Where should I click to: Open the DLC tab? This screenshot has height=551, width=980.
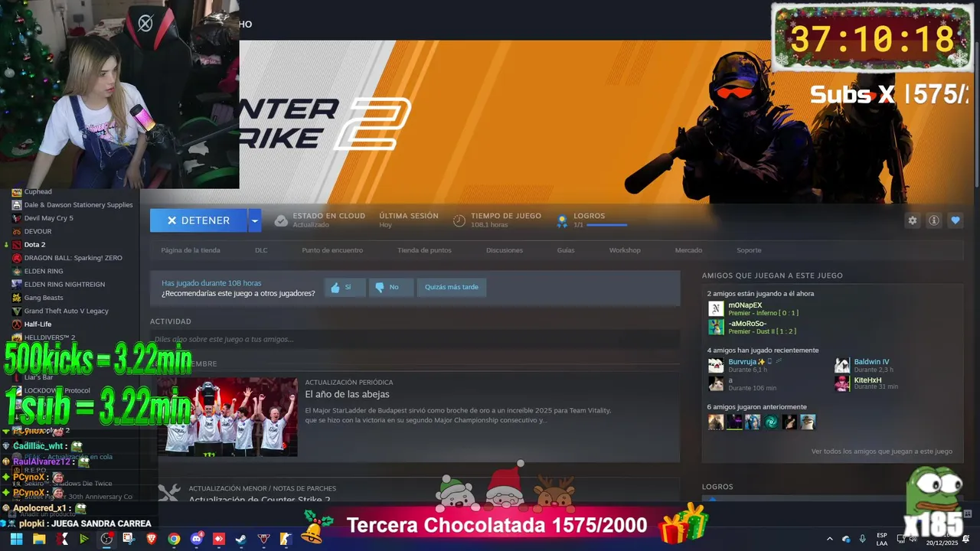pos(261,250)
